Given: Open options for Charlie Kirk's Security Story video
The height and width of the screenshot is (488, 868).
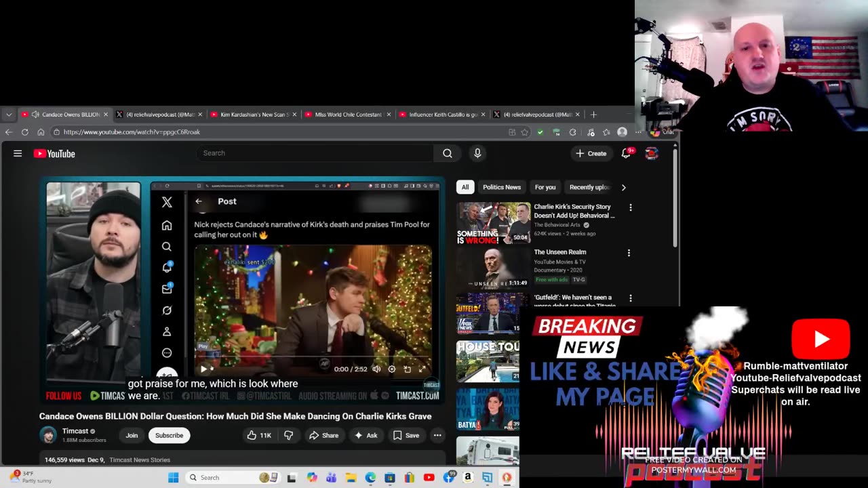Looking at the screenshot, I should coord(631,207).
